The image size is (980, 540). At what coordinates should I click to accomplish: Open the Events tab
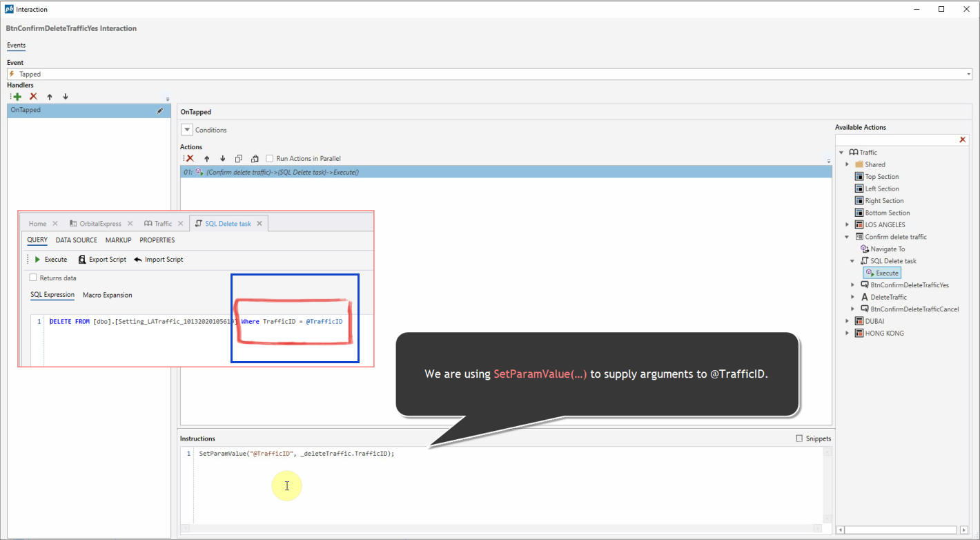coord(17,46)
